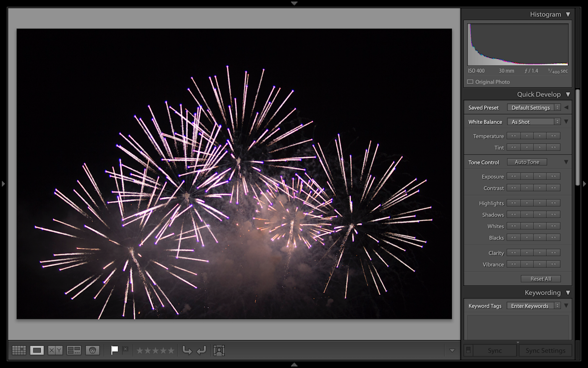
Task: Click the 30 mm focal length readout
Action: [x=507, y=71]
